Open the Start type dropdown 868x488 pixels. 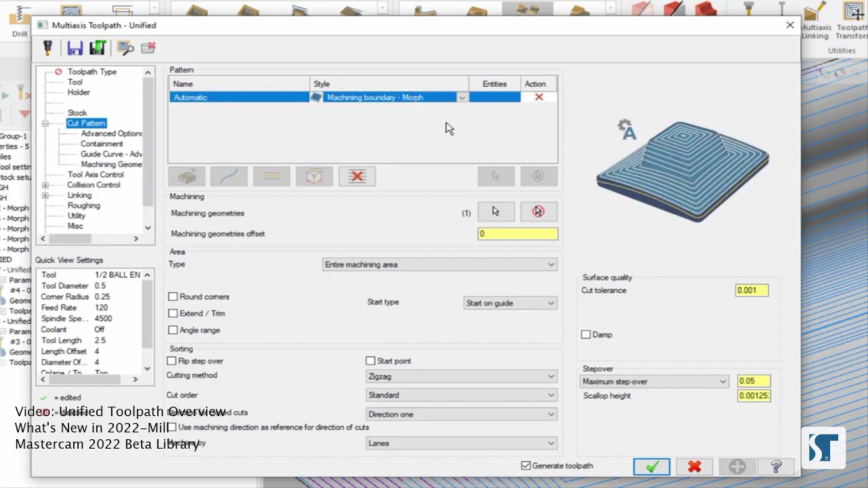(x=510, y=303)
